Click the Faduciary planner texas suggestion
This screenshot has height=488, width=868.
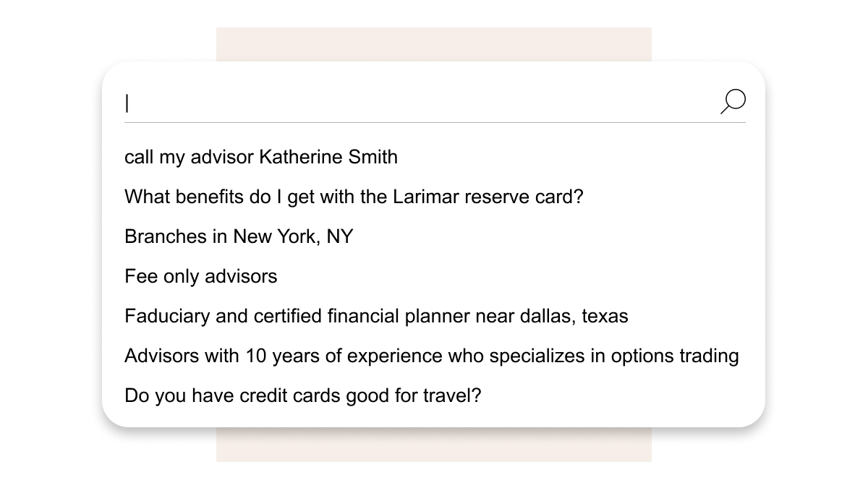point(376,316)
